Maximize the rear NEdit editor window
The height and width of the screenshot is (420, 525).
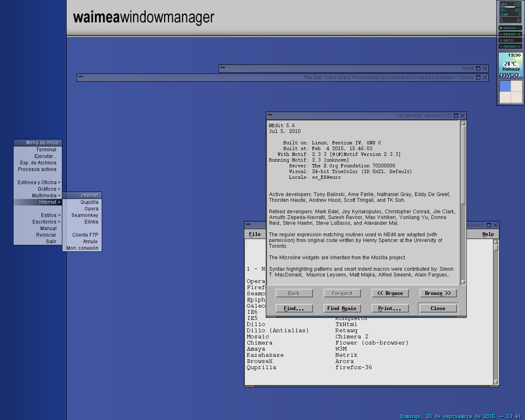coord(489,225)
